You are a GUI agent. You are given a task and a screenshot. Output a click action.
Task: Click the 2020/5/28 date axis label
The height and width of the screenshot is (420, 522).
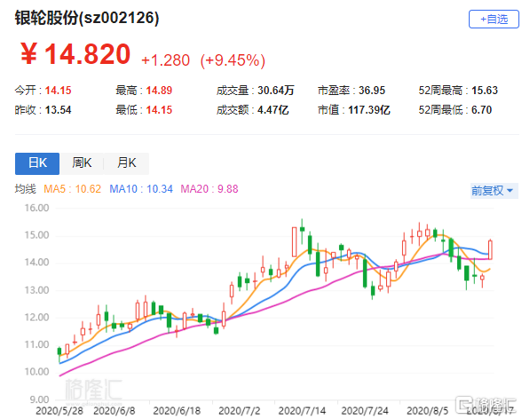click(x=59, y=410)
